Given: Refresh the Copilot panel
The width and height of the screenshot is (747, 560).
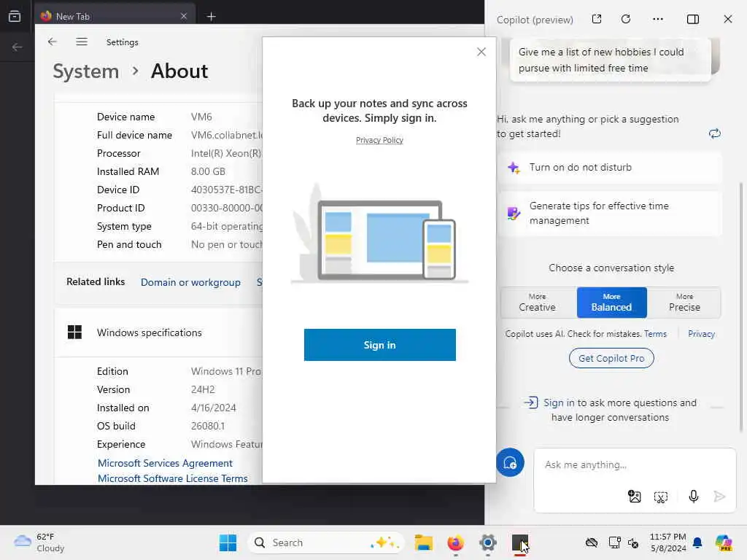Looking at the screenshot, I should [x=626, y=19].
